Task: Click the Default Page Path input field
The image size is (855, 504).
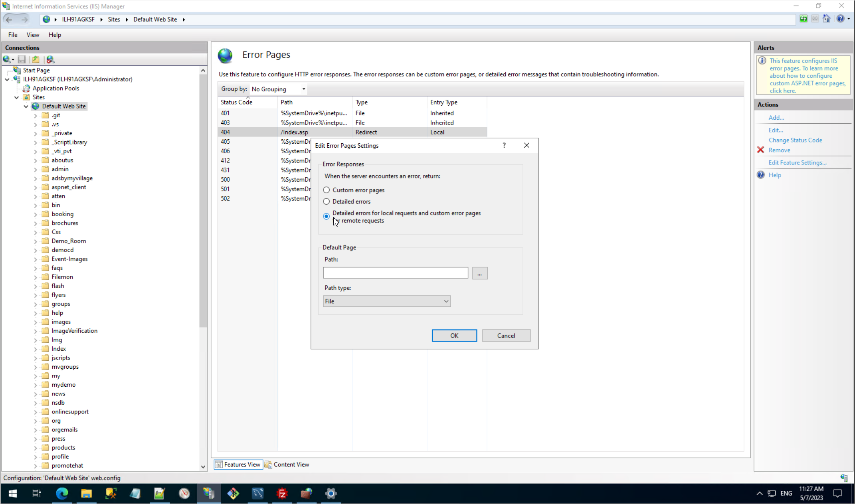Action: coord(395,273)
